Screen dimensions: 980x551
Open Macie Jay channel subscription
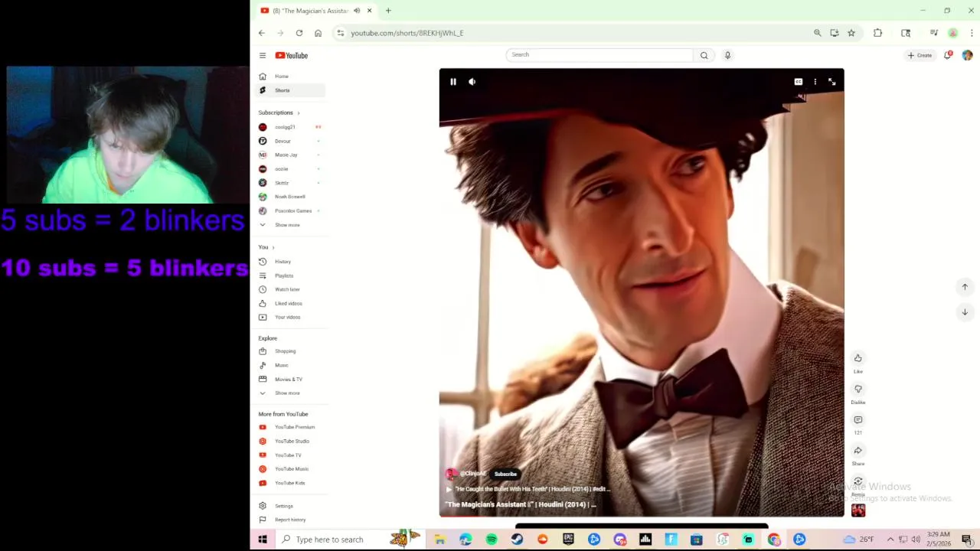(290, 155)
